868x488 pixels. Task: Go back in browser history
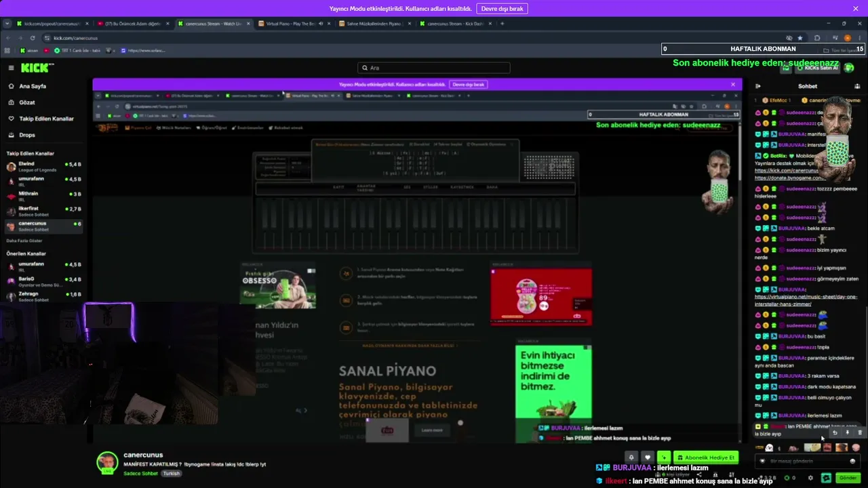click(7, 38)
